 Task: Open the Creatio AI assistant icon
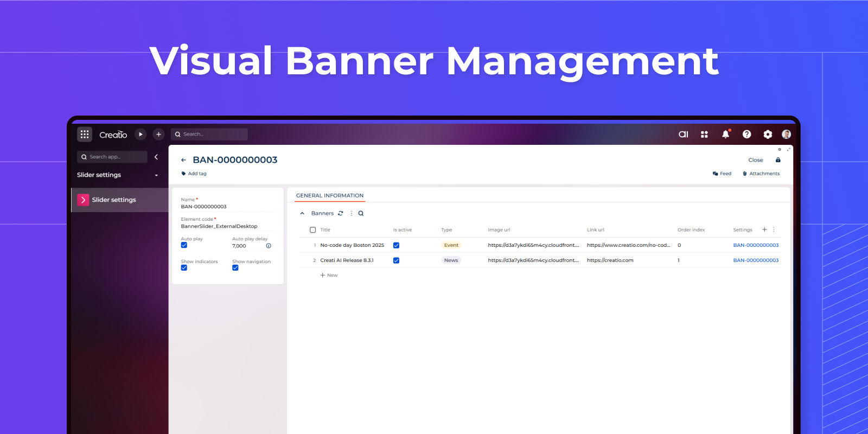point(683,134)
